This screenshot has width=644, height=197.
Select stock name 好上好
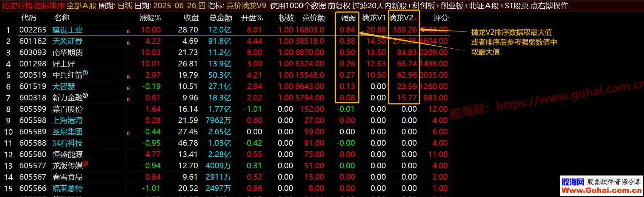point(64,64)
